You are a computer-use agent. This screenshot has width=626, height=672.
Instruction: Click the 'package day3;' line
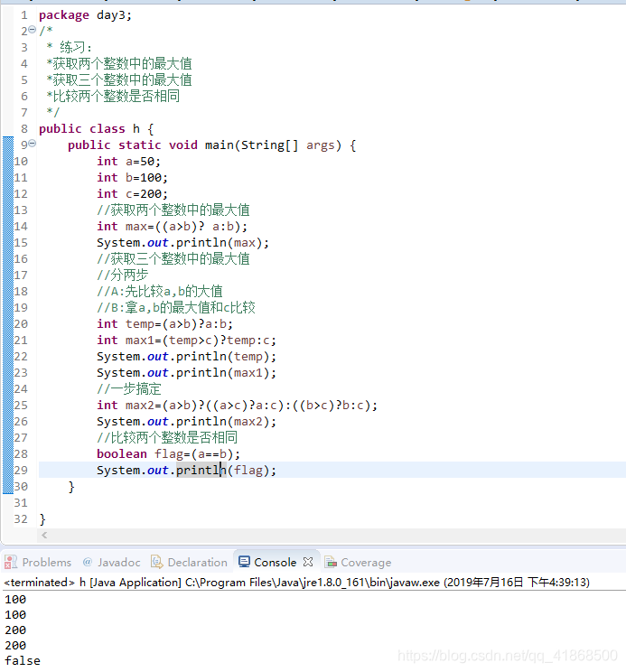coord(85,15)
